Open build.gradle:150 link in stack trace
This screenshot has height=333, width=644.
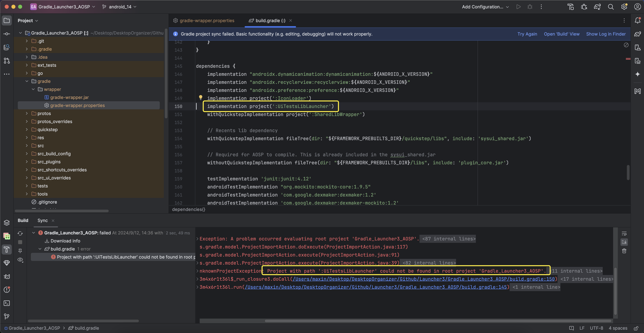tap(424, 279)
